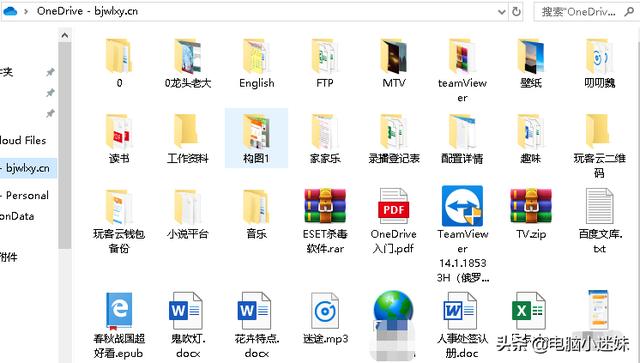Select the 人事处签认册.doc file
Viewport: 640px width, 363px height.
[462, 325]
